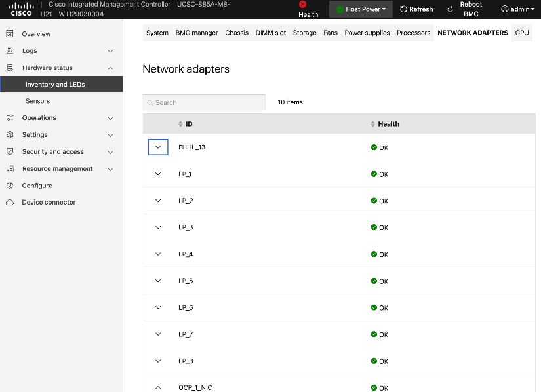Expand the FHHL_13 adapter row

158,147
